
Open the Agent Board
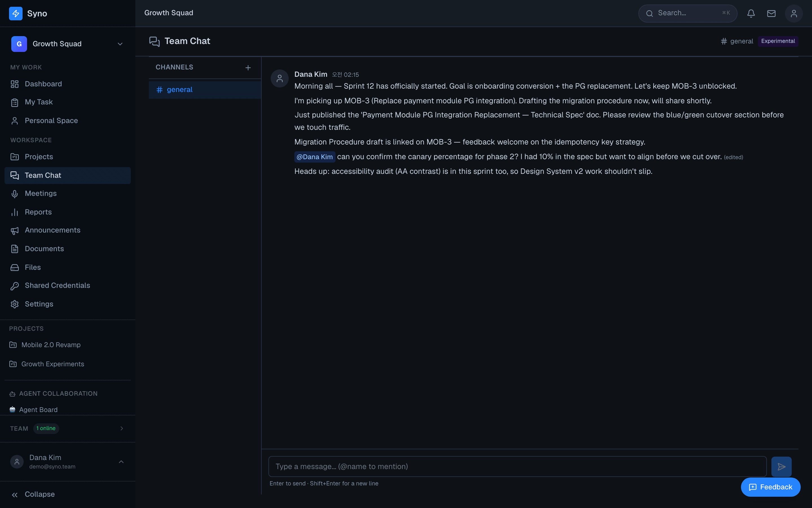[x=68, y=410]
